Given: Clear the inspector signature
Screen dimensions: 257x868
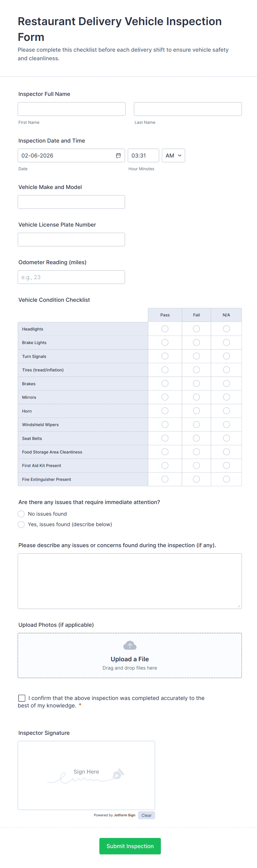Looking at the screenshot, I should 146,815.
